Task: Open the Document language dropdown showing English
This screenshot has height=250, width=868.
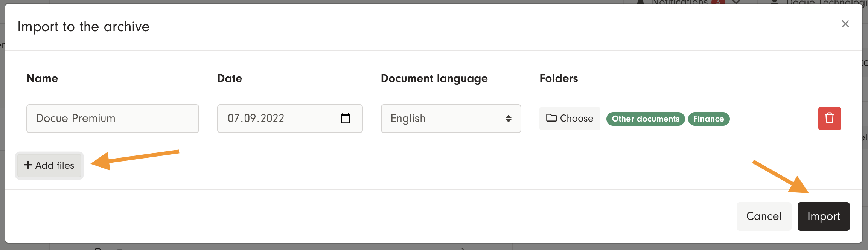Action: click(x=451, y=119)
